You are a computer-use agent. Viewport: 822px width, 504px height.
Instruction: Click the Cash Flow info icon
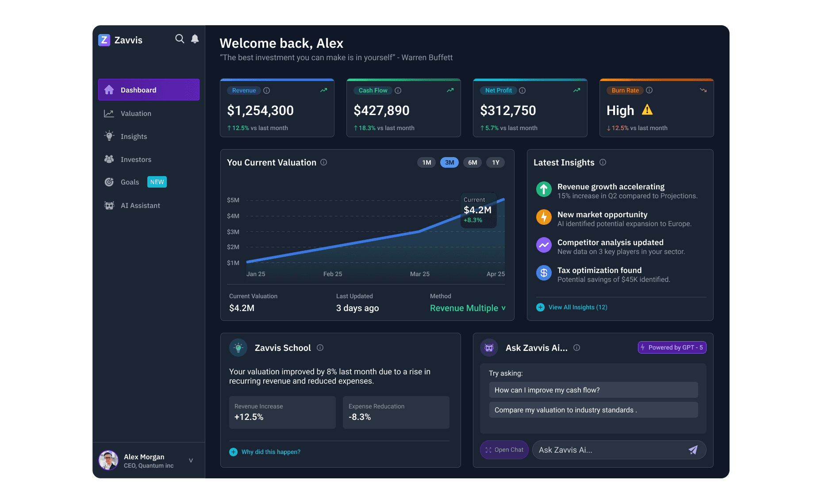click(398, 90)
